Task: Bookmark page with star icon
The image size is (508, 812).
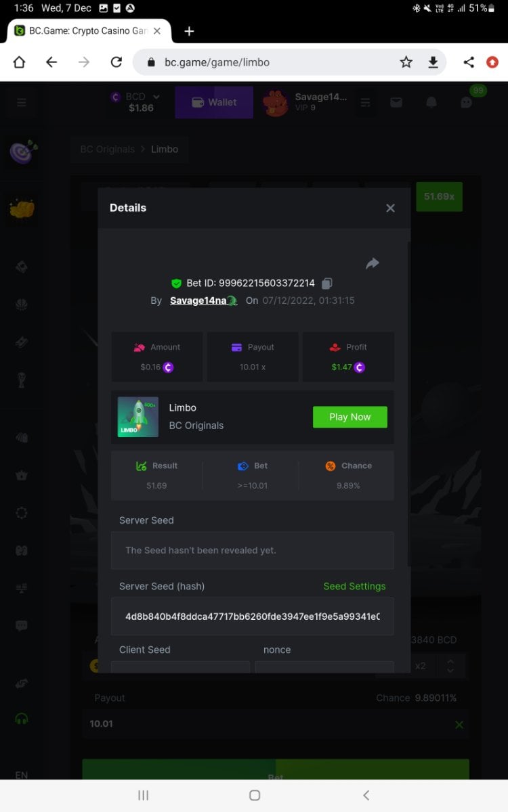Action: pos(406,62)
